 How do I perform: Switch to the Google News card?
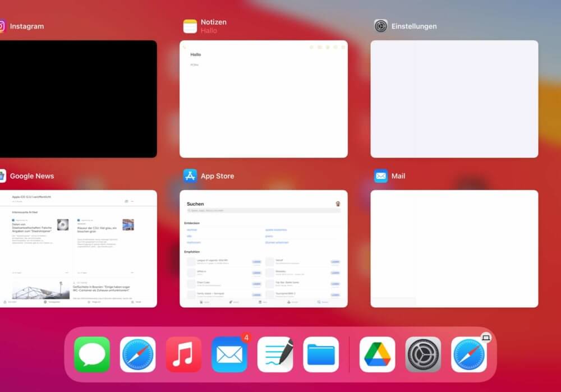(79, 248)
